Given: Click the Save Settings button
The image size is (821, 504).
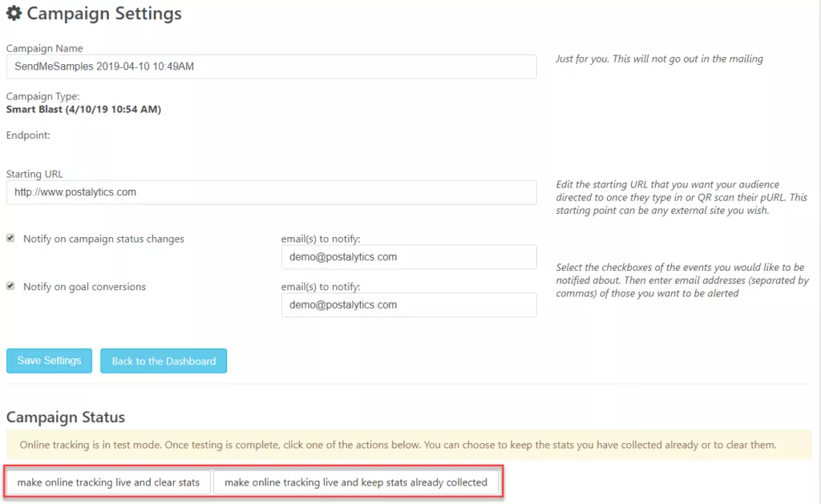Looking at the screenshot, I should coord(49,361).
